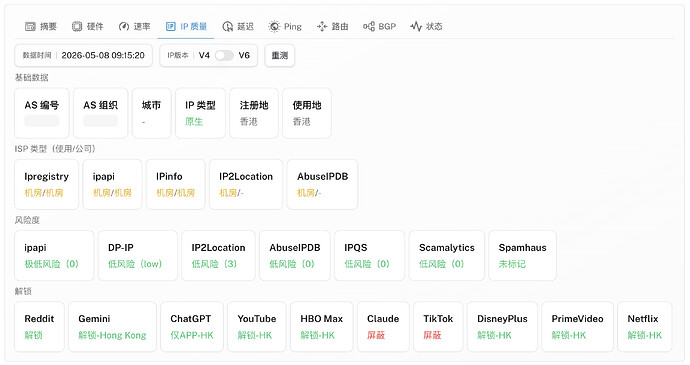Click the YouTube 解锁-HK card
Viewport: 690px width, 365px height.
click(x=257, y=327)
